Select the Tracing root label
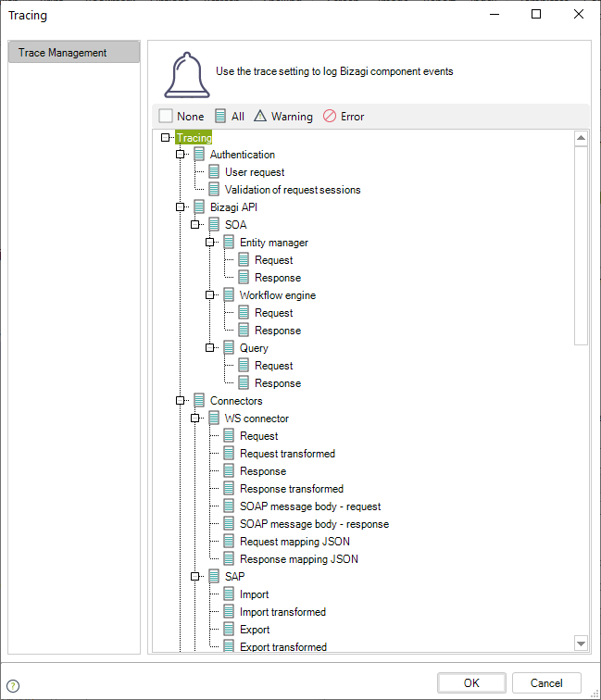 pyautogui.click(x=194, y=137)
